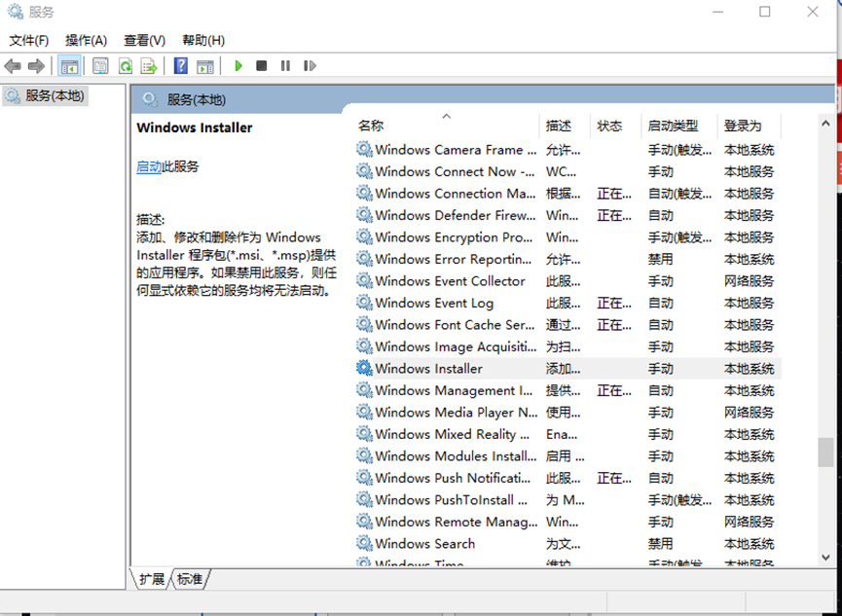The image size is (842, 616).
Task: Click 网络服务 logon of Windows Event Collector
Action: [750, 281]
